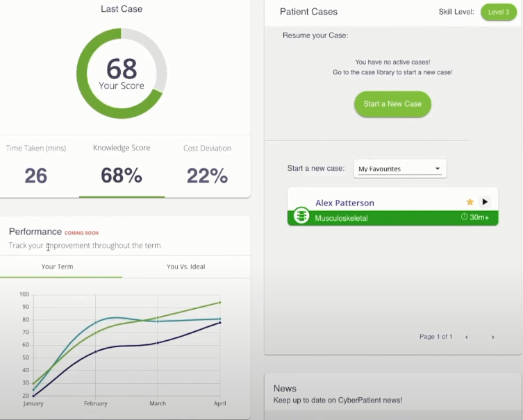
Task: Switch to the You Vs. Ideal tab
Action: coord(185,267)
